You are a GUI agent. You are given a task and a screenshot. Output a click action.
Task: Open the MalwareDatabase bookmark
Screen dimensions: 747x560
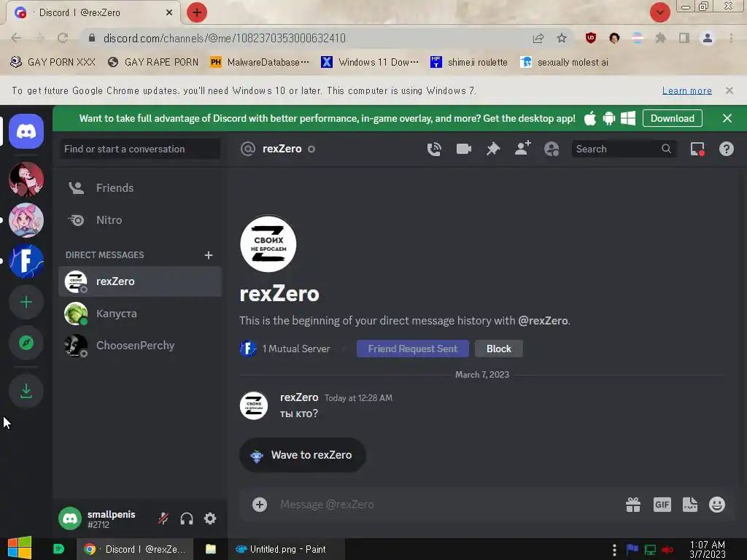coord(260,63)
